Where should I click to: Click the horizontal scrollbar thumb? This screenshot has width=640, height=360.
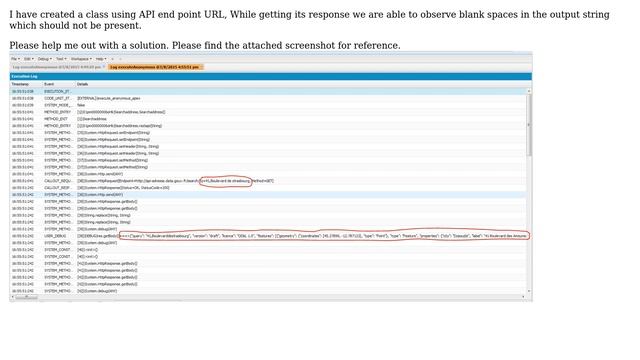click(27, 297)
